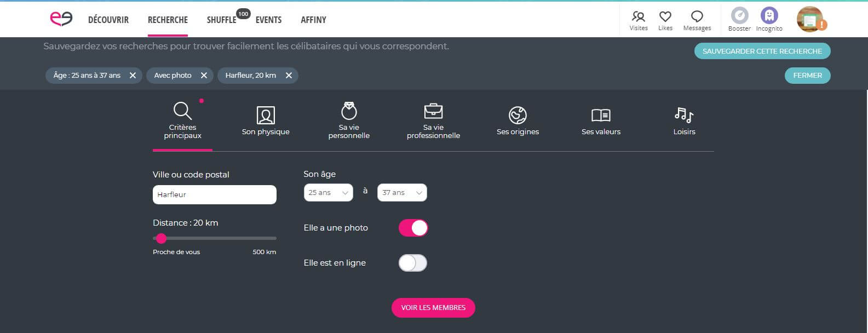Turn off the Elle a une photo toggle
This screenshot has height=333, width=868.
coord(413,228)
